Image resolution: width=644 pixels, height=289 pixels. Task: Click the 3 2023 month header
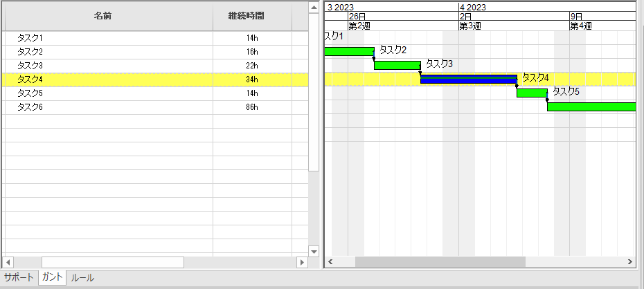point(341,7)
